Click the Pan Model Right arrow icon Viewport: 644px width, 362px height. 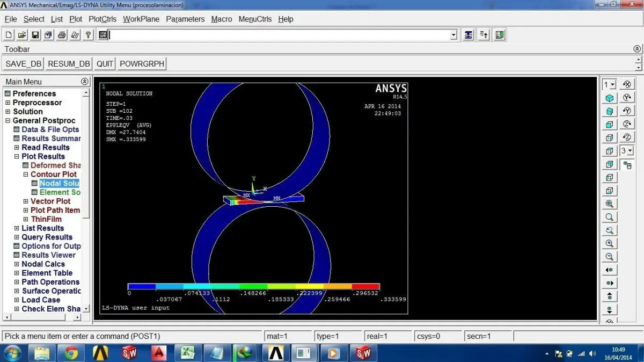point(609,283)
